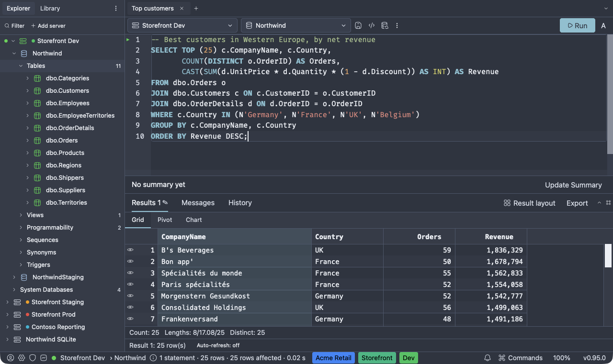Screen dimensions: 613x364
Task: Open the tab list chevron at top right
Action: [x=606, y=9]
